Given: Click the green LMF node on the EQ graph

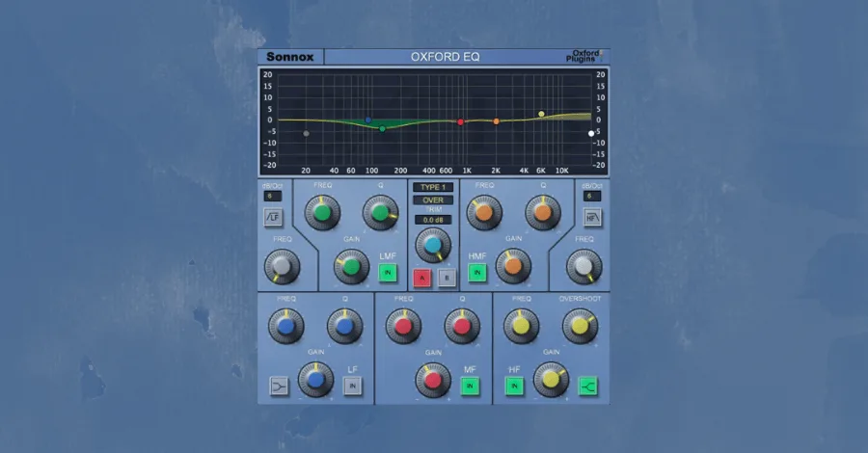Looking at the screenshot, I should click(x=382, y=129).
